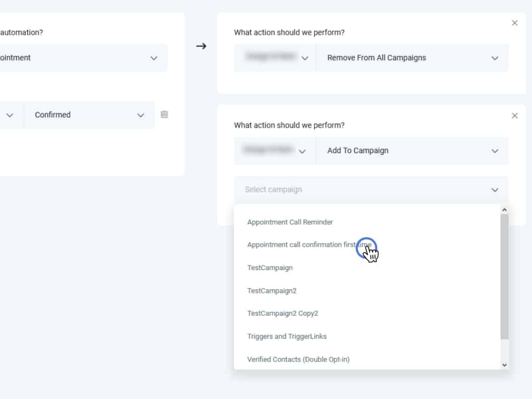Choose TestCampaign2 Copy2 campaign
Screen dimensions: 532x399
click(283, 314)
